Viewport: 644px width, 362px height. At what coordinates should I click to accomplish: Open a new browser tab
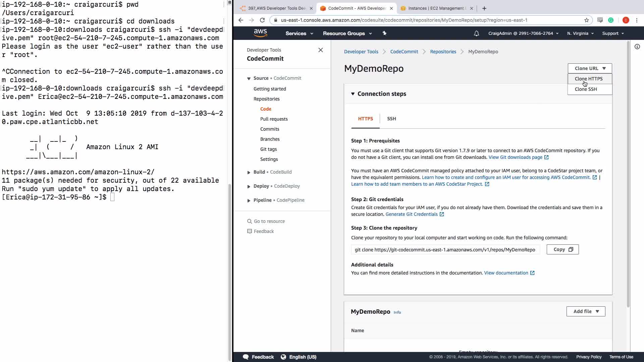(484, 8)
